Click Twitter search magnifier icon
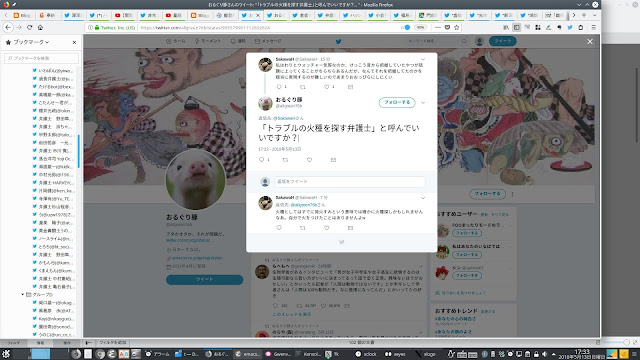This screenshot has width=640, height=360. [x=464, y=41]
